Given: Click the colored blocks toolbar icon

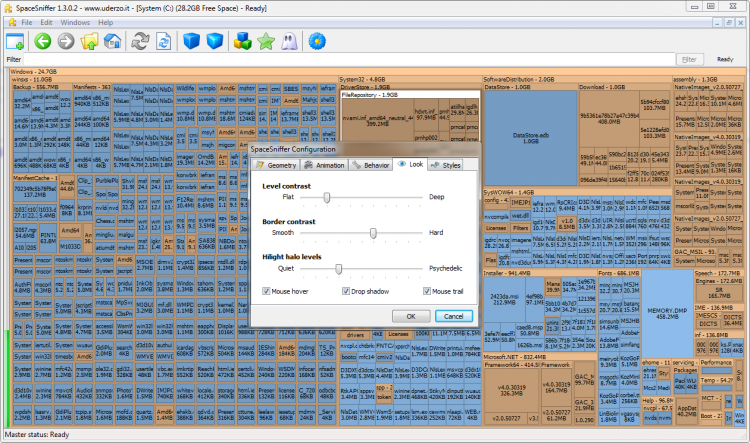Looking at the screenshot, I should tap(241, 41).
